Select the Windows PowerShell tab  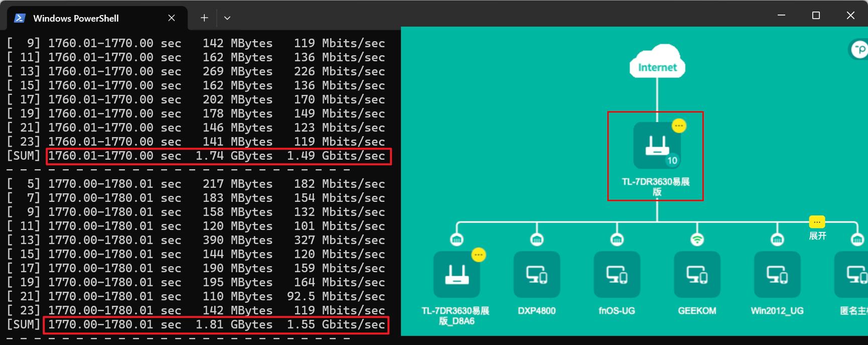tap(97, 18)
